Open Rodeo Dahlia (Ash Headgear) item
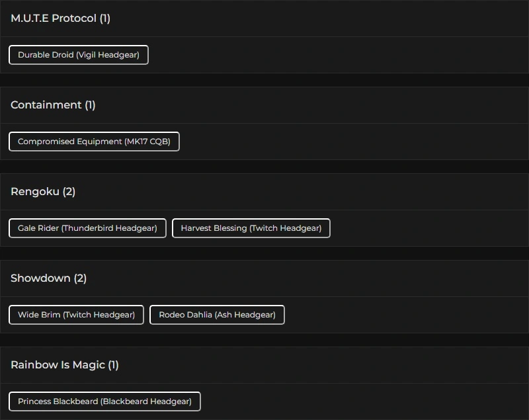 point(217,315)
